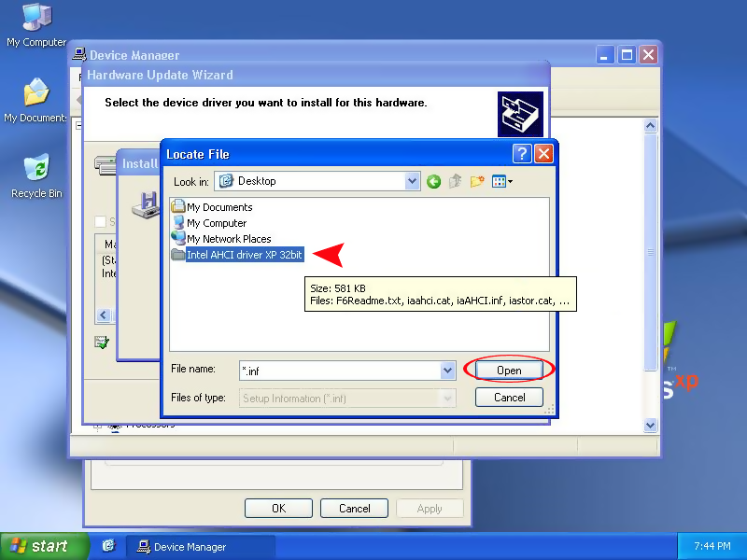Viewport: 747px width, 560px height.
Task: Select My Network Places in file list
Action: click(221, 239)
